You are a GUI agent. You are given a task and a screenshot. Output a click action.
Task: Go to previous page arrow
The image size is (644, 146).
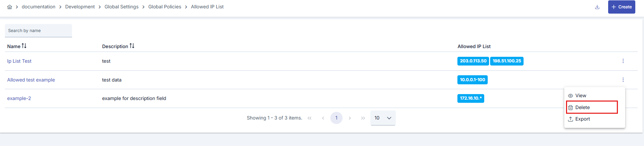323,118
